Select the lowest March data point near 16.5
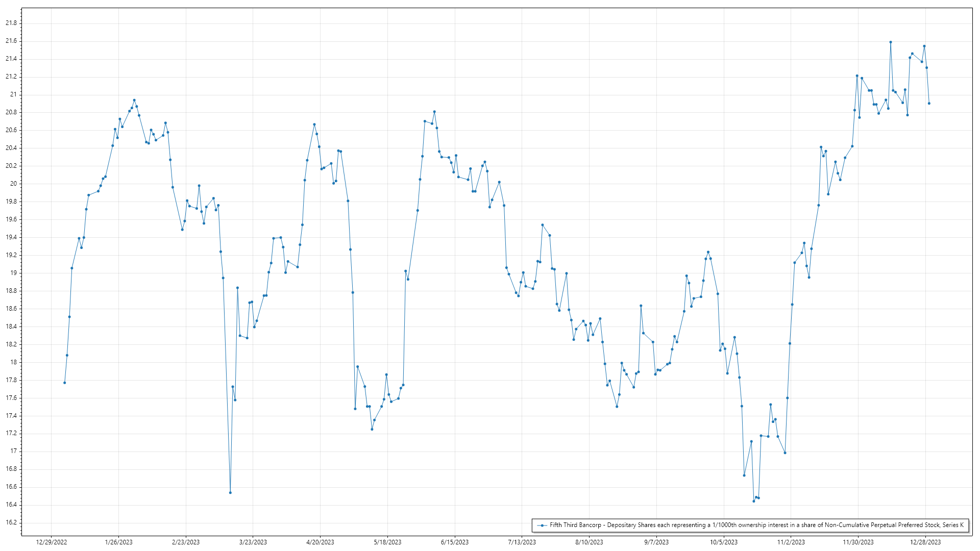 [230, 493]
